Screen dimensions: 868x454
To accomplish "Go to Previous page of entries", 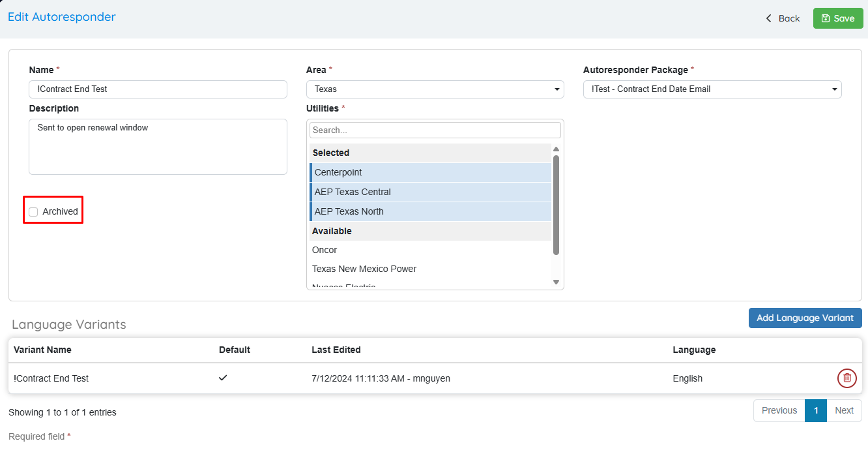I will (x=779, y=411).
